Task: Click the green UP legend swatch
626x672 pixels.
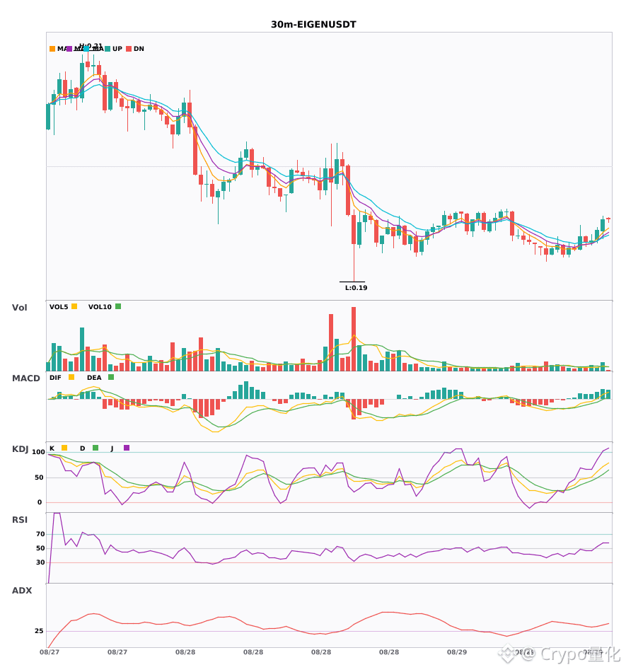Action: pos(108,49)
